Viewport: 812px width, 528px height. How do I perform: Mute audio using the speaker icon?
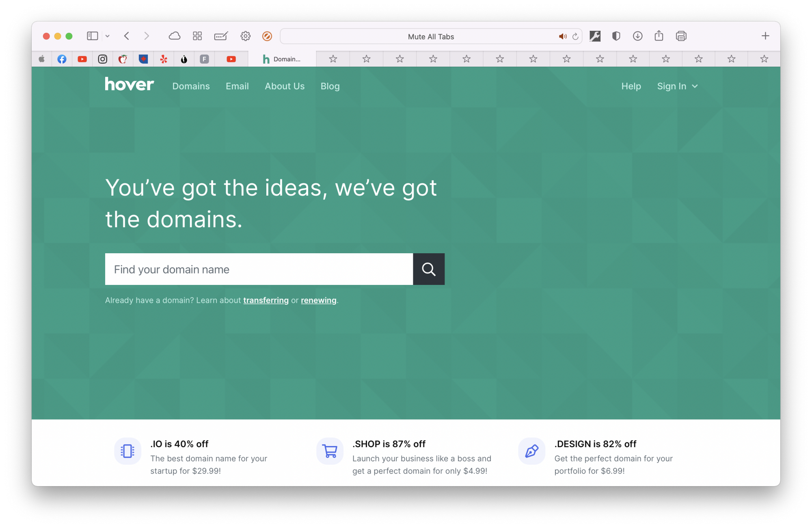(562, 37)
